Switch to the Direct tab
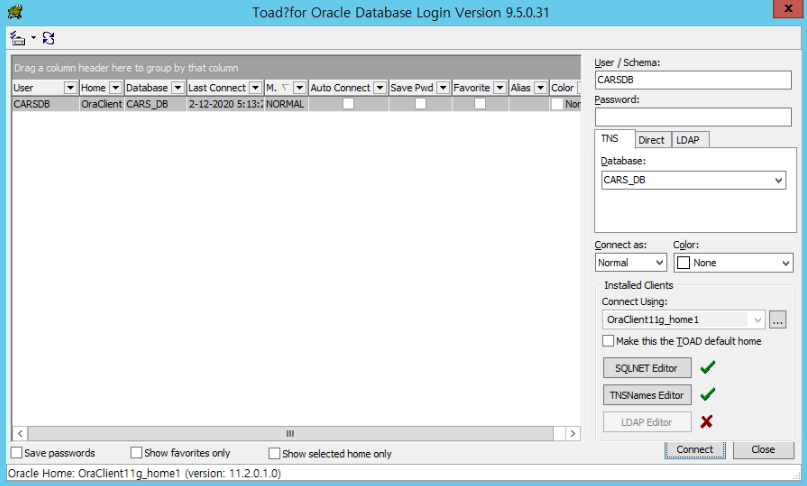 pyautogui.click(x=652, y=140)
